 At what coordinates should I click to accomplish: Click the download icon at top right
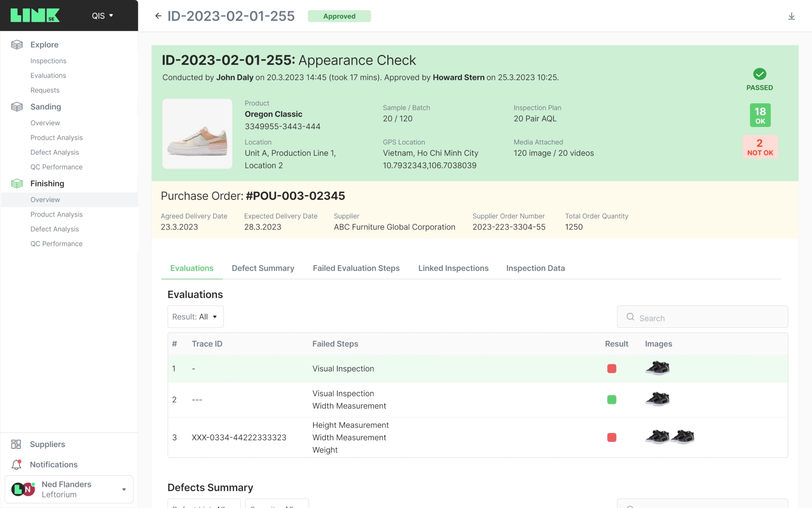coord(791,16)
